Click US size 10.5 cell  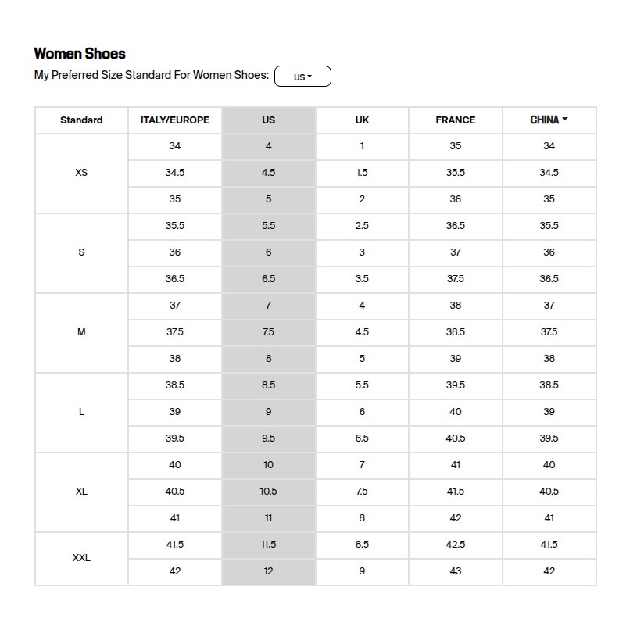(268, 492)
